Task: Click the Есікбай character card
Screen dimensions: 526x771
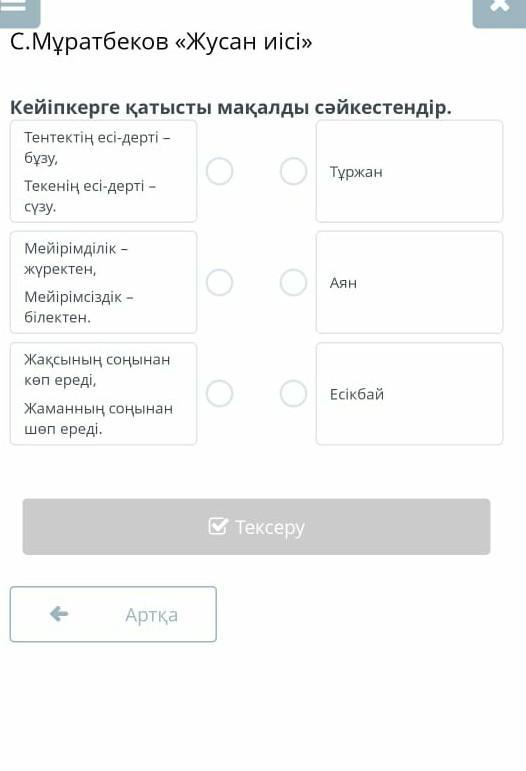Action: point(409,394)
